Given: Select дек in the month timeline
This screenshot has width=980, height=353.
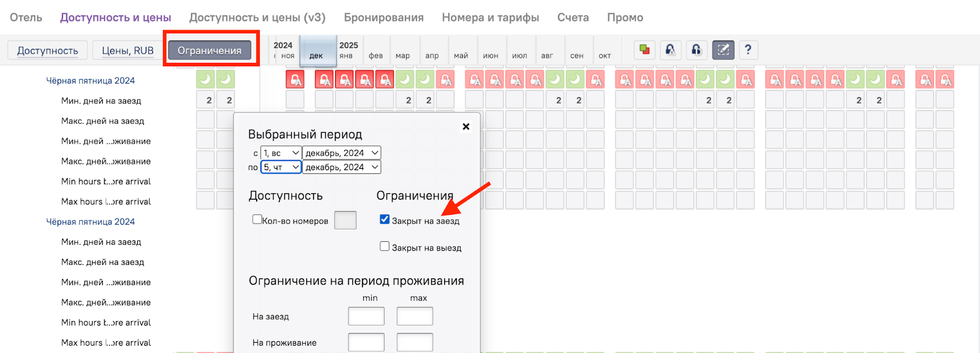Looking at the screenshot, I should 318,51.
